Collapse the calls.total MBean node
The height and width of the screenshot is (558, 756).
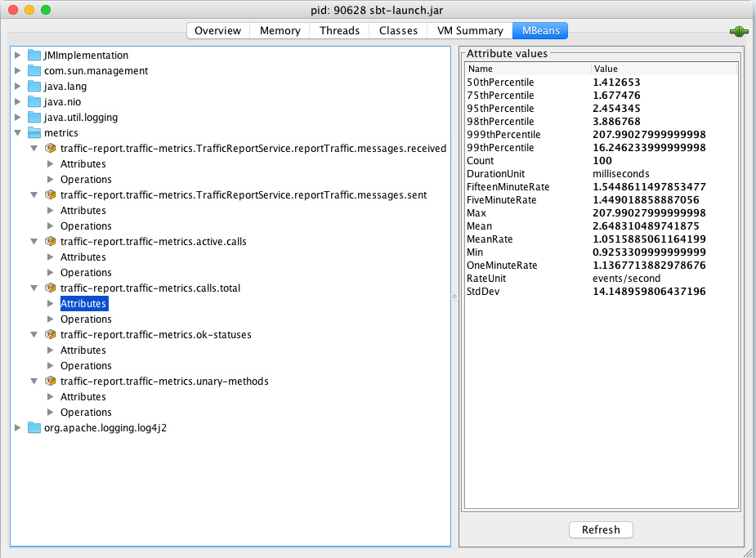(x=34, y=288)
